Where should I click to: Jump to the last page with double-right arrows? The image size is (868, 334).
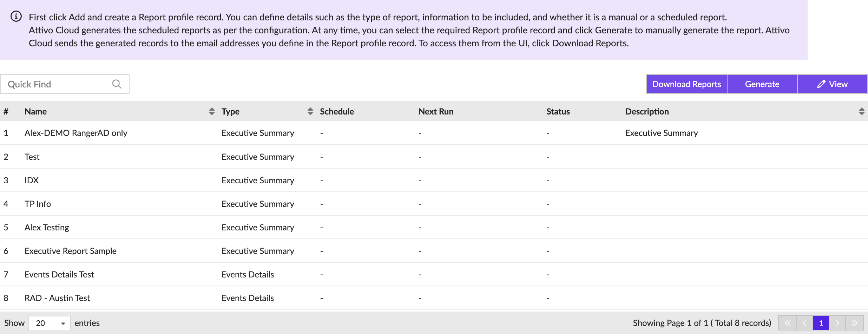(854, 323)
